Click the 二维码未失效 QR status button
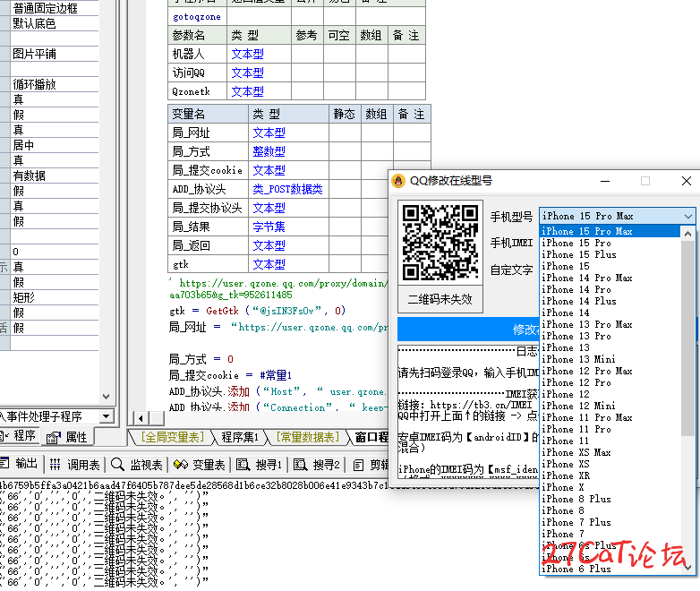The width and height of the screenshot is (700, 591). pyautogui.click(x=440, y=299)
